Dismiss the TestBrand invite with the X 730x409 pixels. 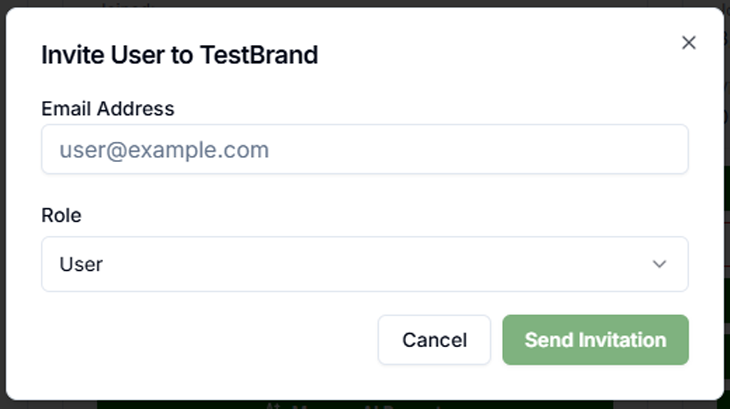688,43
